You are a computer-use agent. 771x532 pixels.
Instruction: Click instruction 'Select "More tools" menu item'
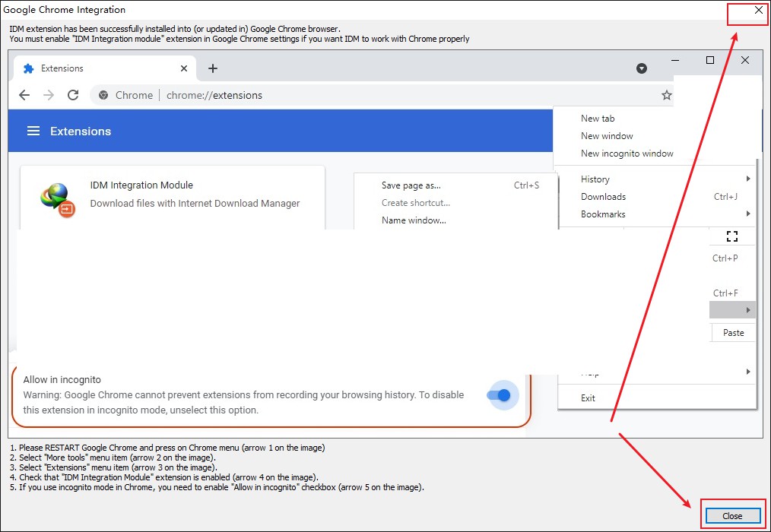113,458
